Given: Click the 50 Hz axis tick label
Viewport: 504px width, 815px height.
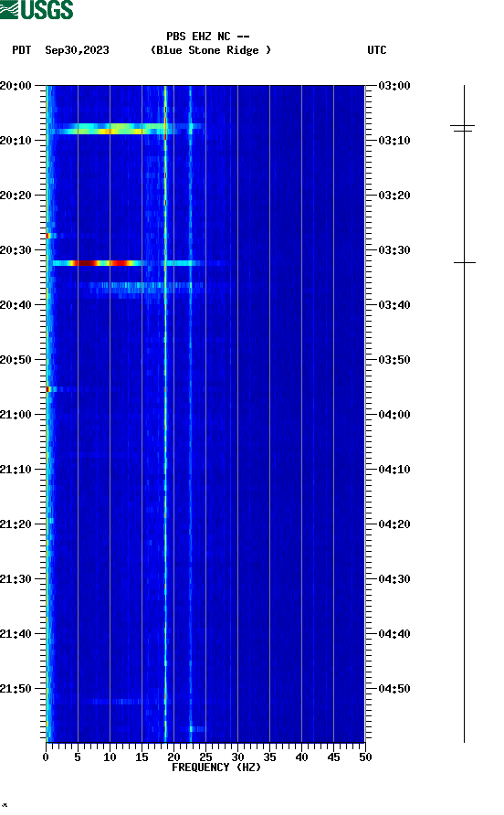Looking at the screenshot, I should (365, 757).
